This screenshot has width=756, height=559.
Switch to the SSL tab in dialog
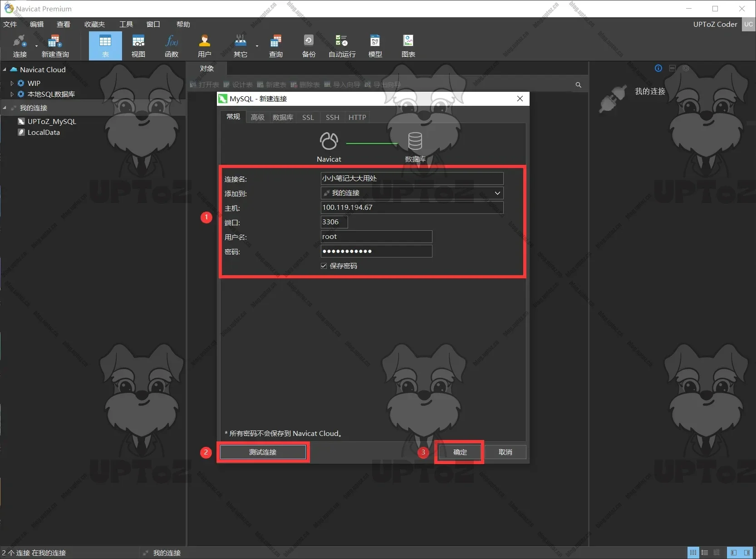308,117
